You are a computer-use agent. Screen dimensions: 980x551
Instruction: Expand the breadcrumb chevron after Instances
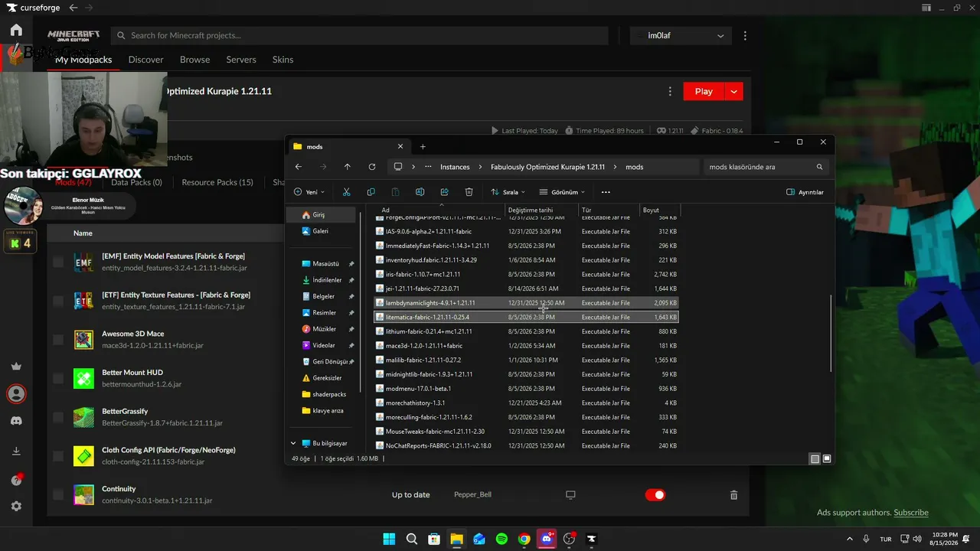[x=480, y=167]
